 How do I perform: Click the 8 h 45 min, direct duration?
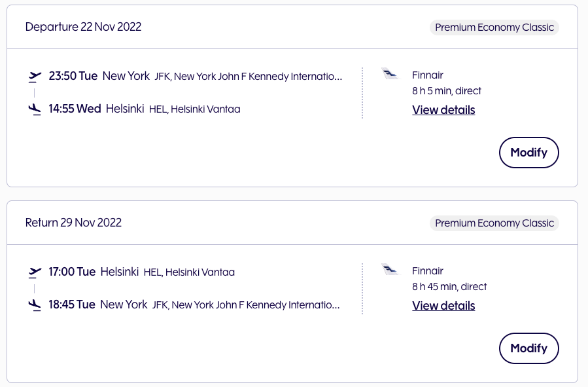pyautogui.click(x=449, y=287)
